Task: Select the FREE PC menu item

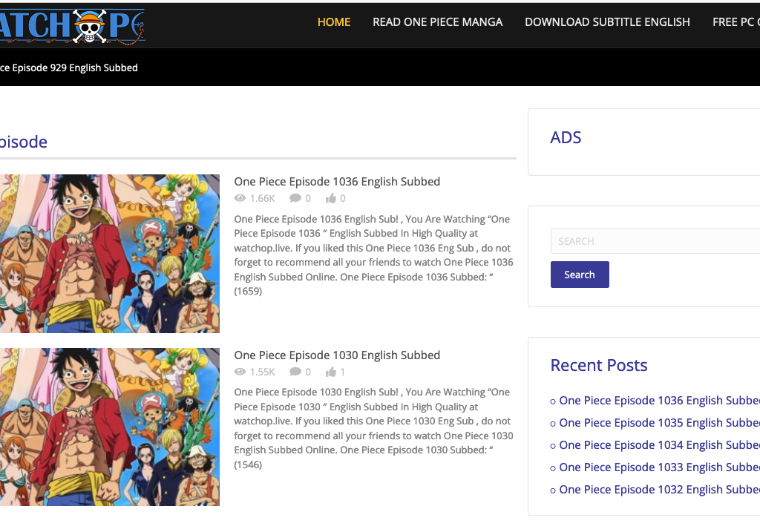Action: coord(736,22)
